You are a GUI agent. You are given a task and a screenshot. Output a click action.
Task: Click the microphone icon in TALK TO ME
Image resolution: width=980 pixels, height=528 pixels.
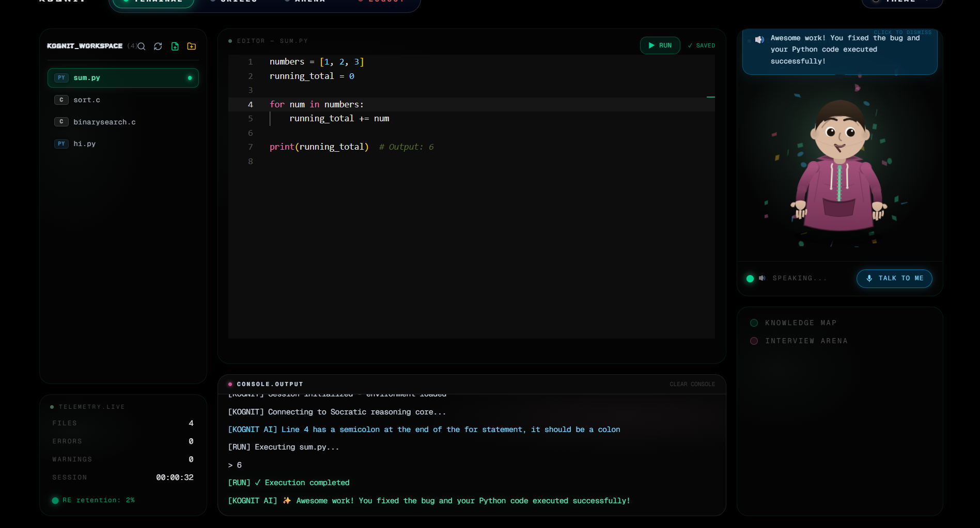click(x=869, y=279)
